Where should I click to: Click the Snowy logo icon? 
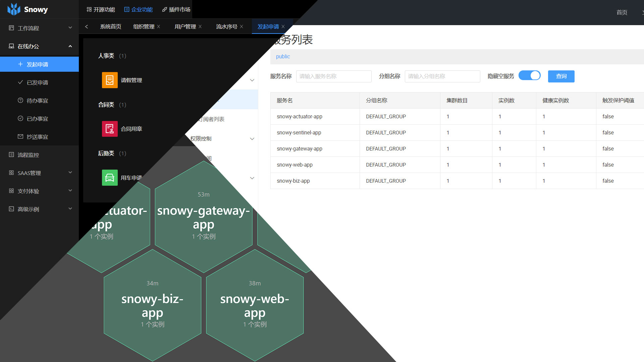[x=14, y=9]
